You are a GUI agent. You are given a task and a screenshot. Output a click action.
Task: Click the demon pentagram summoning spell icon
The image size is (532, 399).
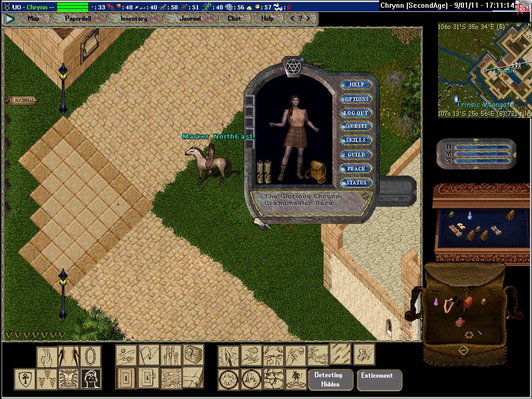296,377
